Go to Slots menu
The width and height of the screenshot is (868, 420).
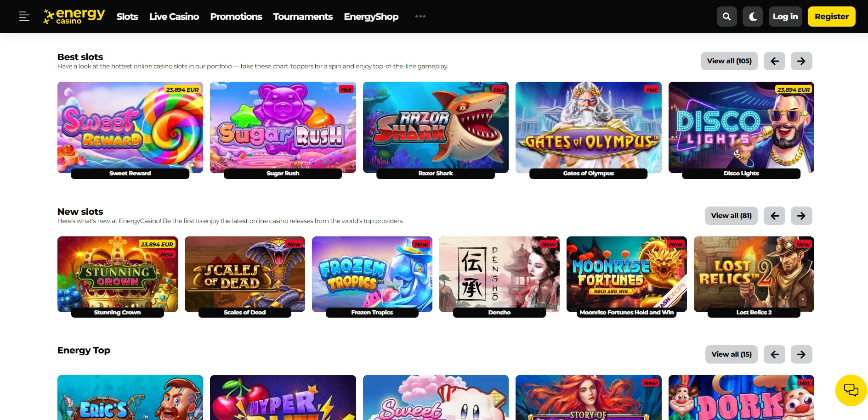(x=127, y=17)
